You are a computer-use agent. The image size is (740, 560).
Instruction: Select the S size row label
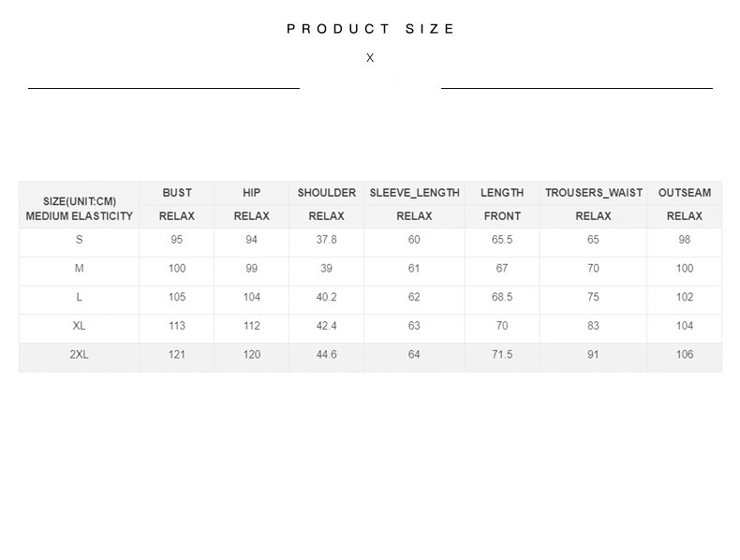coord(80,240)
